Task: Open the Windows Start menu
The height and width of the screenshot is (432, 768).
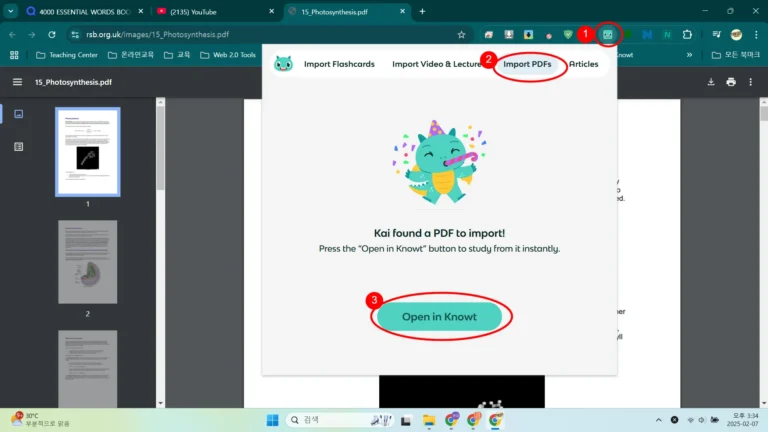Action: (272, 420)
